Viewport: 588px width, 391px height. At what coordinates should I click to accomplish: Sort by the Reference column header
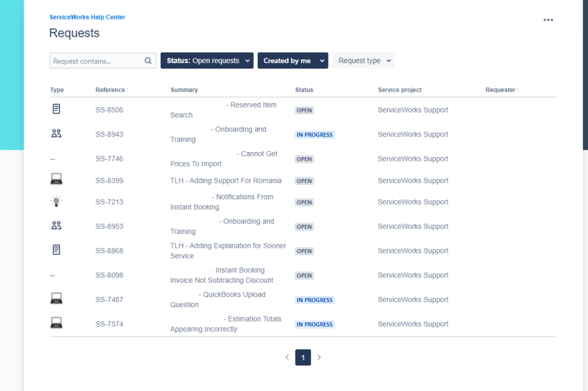pos(112,90)
